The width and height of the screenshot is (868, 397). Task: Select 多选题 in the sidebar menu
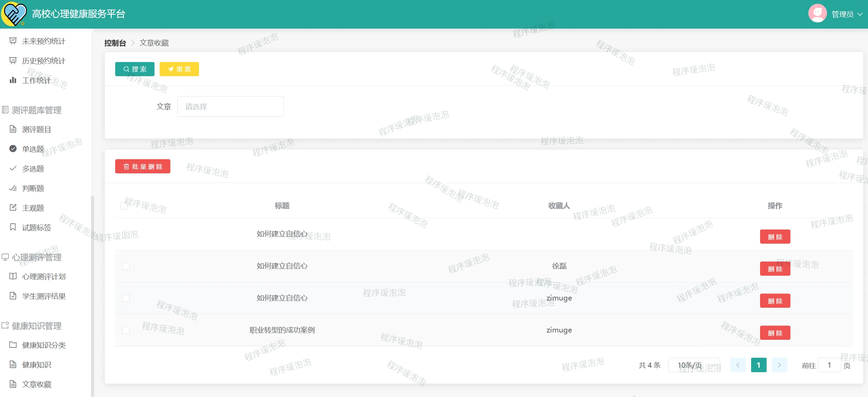point(33,169)
